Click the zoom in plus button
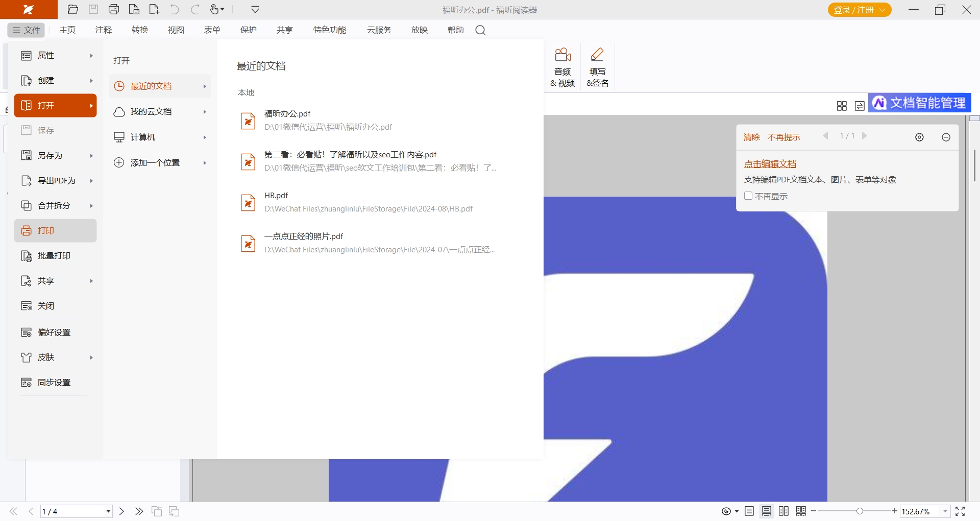The height and width of the screenshot is (521, 980). point(895,511)
